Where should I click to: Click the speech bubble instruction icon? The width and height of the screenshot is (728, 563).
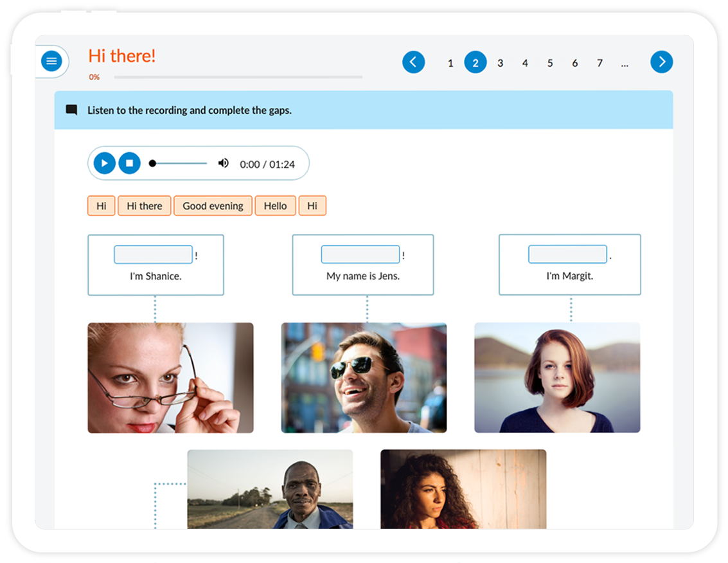[72, 110]
